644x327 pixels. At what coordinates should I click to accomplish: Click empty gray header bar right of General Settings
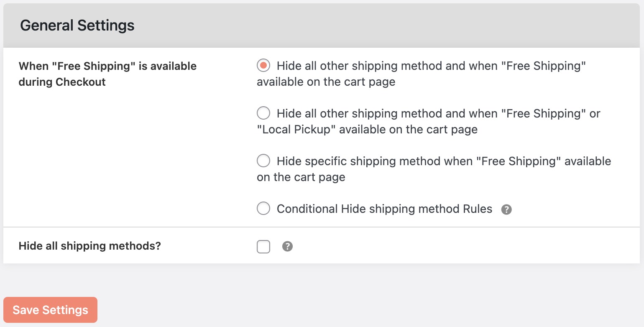(376, 26)
